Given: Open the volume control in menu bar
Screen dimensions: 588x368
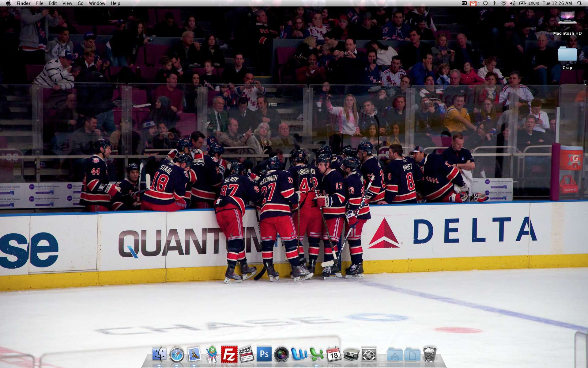Looking at the screenshot, I should [512, 3].
